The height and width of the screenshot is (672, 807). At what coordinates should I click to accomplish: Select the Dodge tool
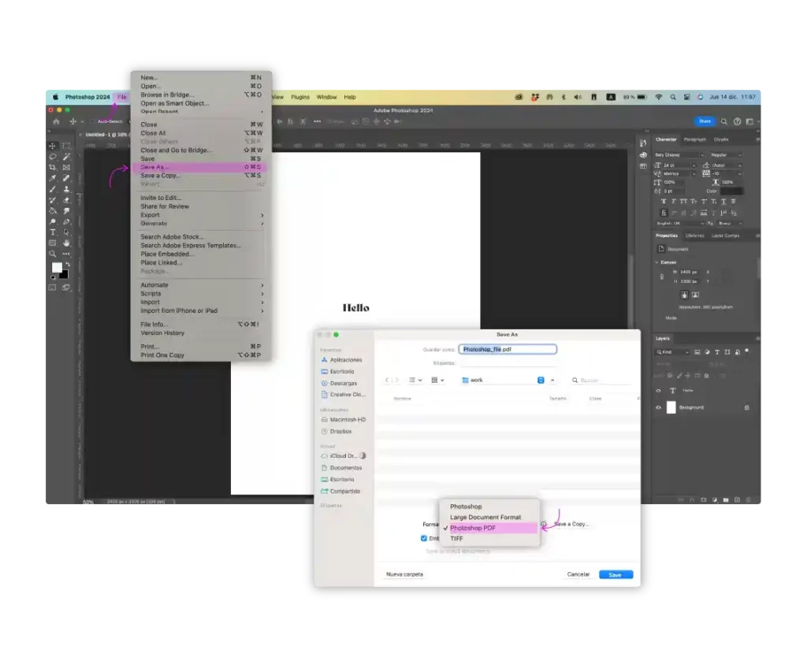[x=53, y=222]
